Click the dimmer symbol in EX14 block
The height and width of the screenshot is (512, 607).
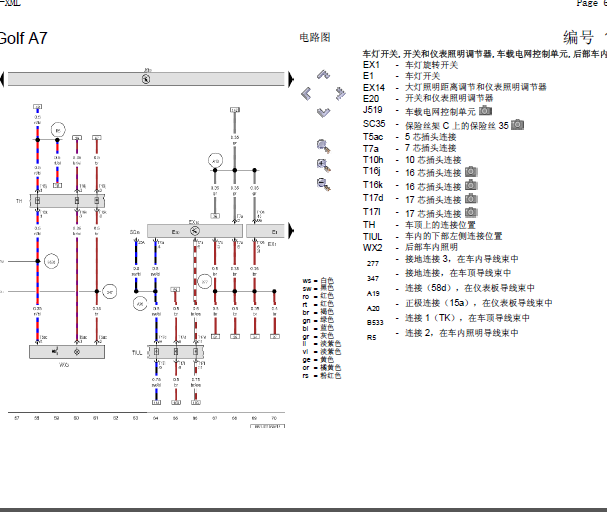[195, 231]
